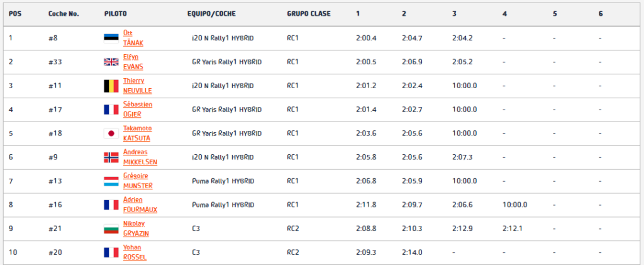The height and width of the screenshot is (265, 644).
Task: Open Ott Tänak driver profile link
Action: (x=133, y=38)
